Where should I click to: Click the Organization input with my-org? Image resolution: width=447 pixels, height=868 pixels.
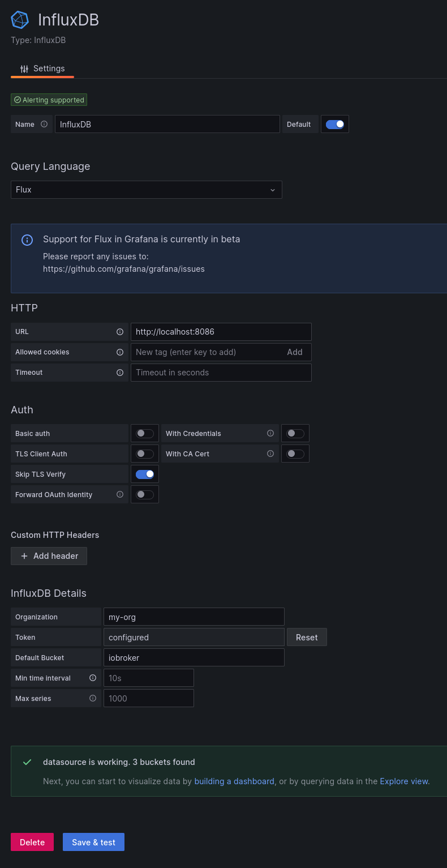pos(194,617)
